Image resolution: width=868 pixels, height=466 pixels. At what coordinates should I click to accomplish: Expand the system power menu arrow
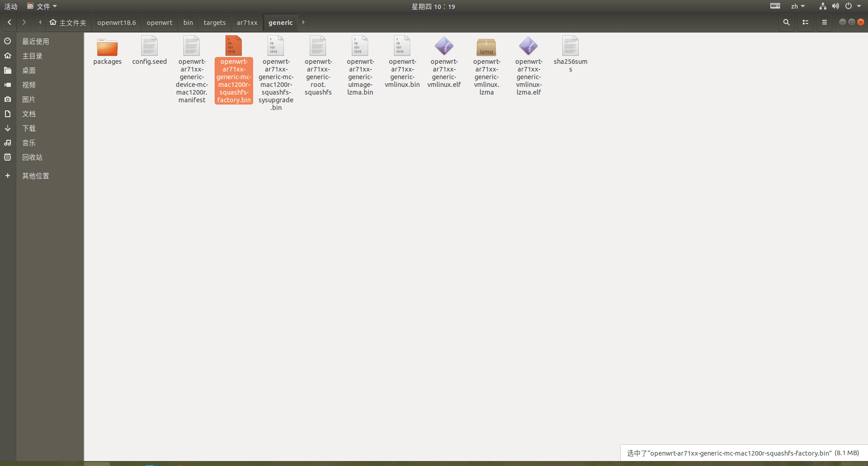tap(859, 6)
